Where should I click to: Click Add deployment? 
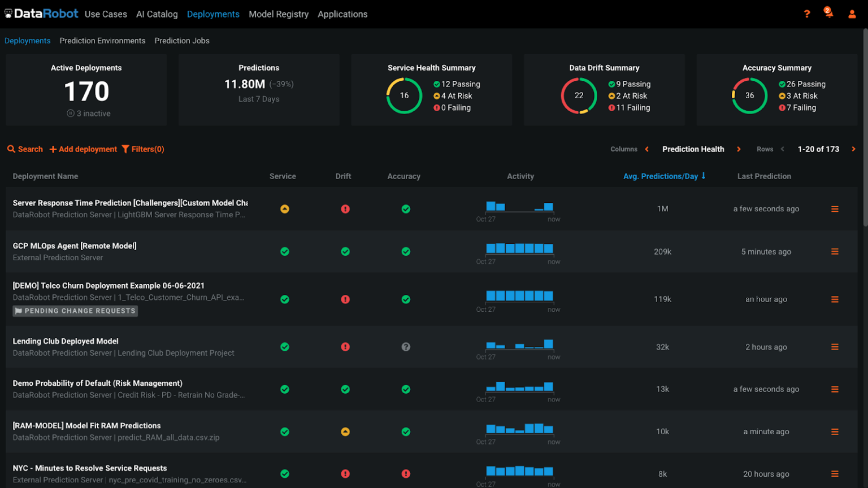click(83, 149)
